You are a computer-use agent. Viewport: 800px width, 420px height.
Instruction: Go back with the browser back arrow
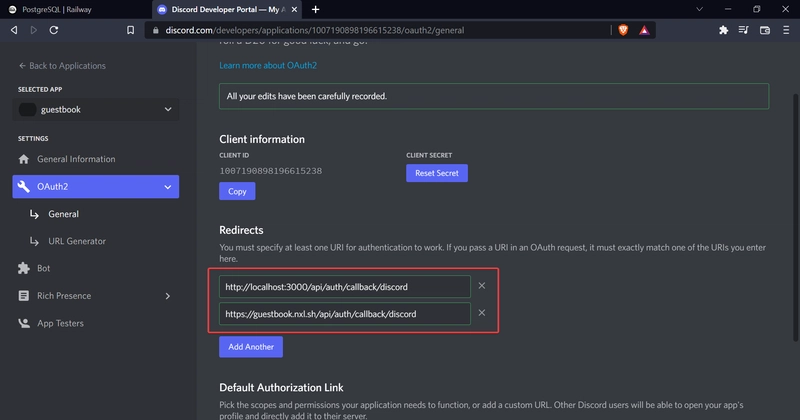coord(14,30)
